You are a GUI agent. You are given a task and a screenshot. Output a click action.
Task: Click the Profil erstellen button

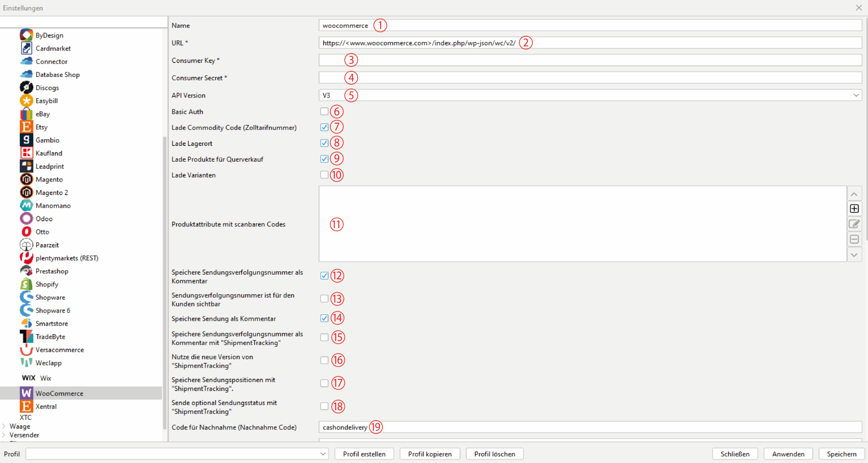click(x=364, y=454)
